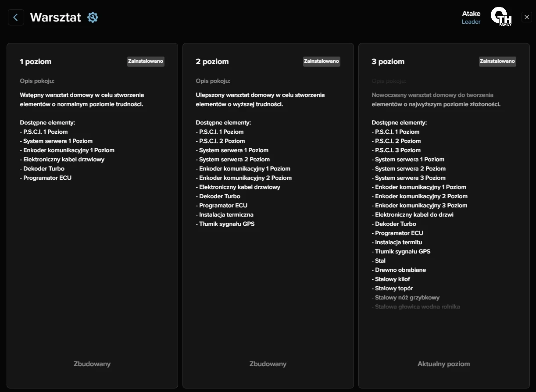
Task: Click Programator ECU in 1 poziom list
Action: (x=47, y=178)
